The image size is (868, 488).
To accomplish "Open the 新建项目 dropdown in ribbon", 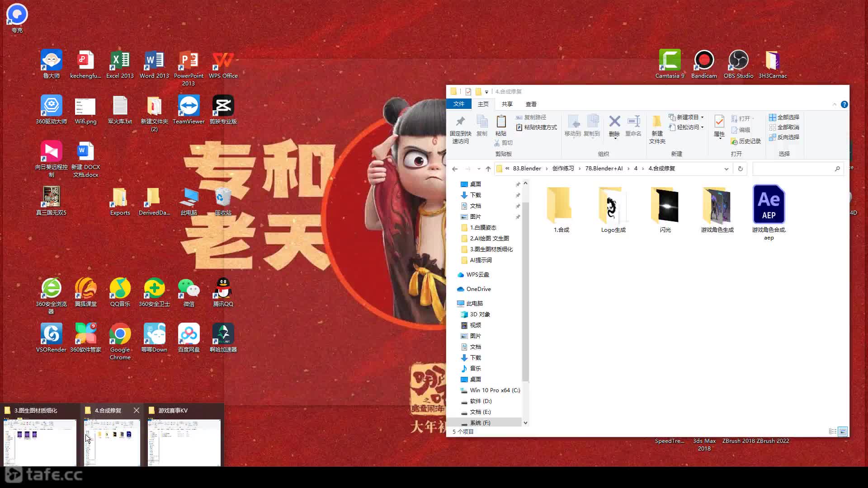I will click(x=686, y=117).
